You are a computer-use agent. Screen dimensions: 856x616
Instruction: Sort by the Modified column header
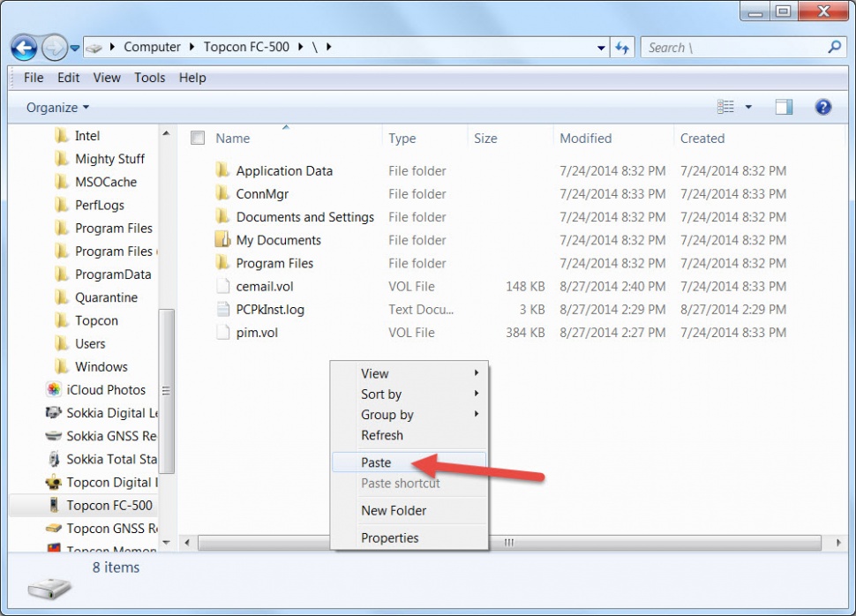click(x=585, y=139)
